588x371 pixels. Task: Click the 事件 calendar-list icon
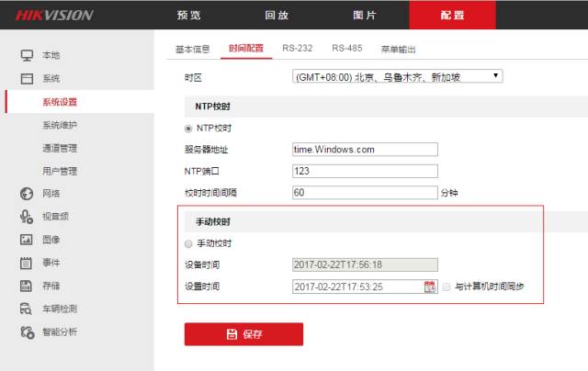click(27, 263)
